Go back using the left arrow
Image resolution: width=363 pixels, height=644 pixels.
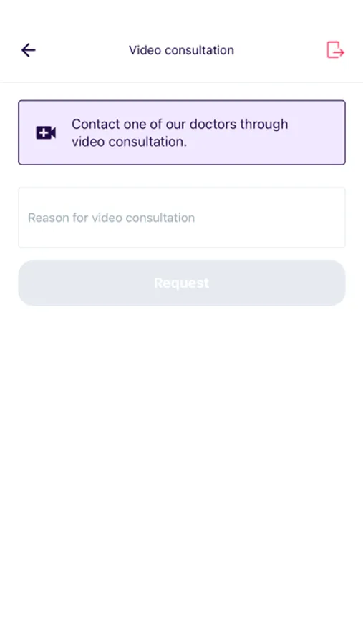[29, 50]
